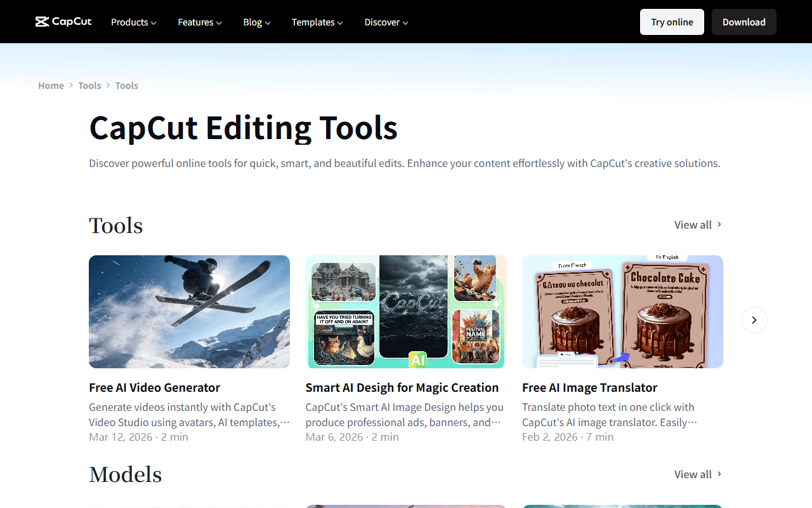The height and width of the screenshot is (508, 812).
Task: Click the Tools section heading
Action: point(116,225)
